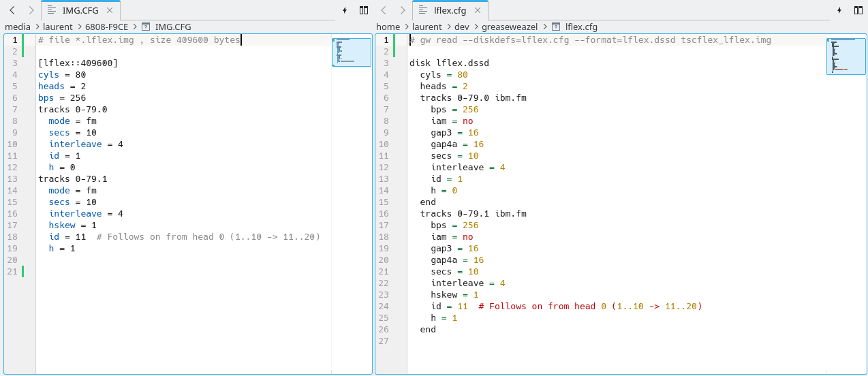Viewport: 868px width, 376px height.
Task: Expand chevron between laurent and 6808-F9CE
Action: pos(79,27)
